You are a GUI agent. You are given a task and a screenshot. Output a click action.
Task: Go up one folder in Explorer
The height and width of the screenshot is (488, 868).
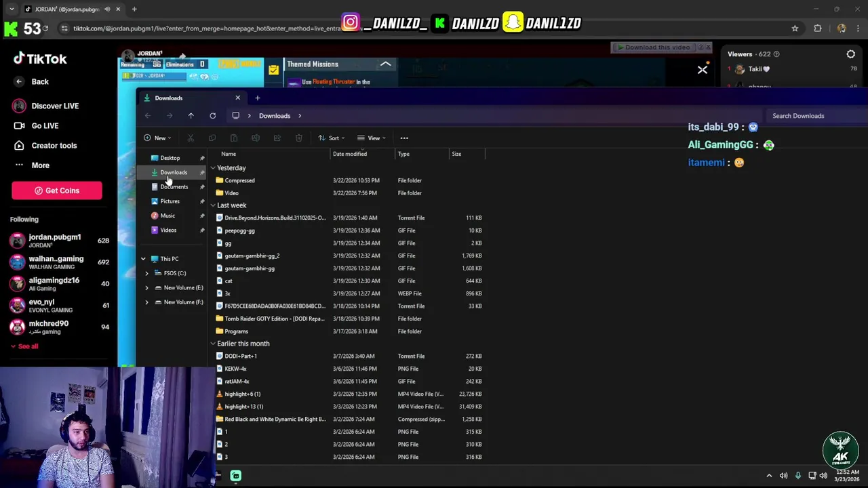(191, 116)
